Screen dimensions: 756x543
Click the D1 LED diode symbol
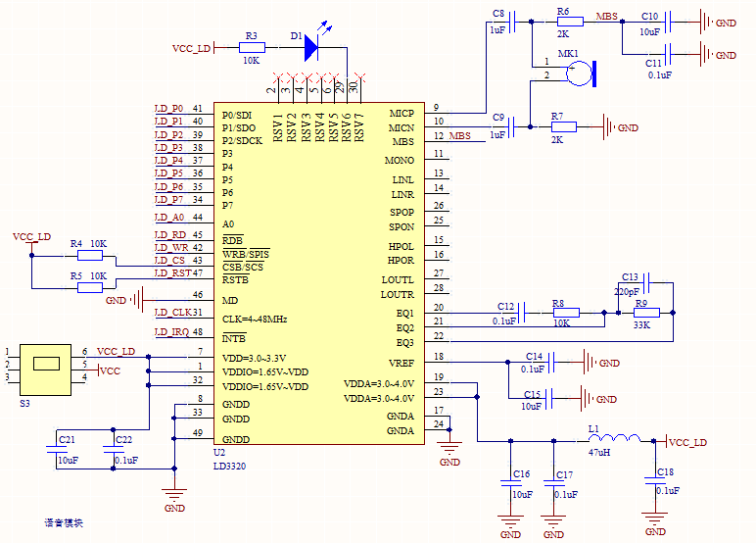point(311,47)
